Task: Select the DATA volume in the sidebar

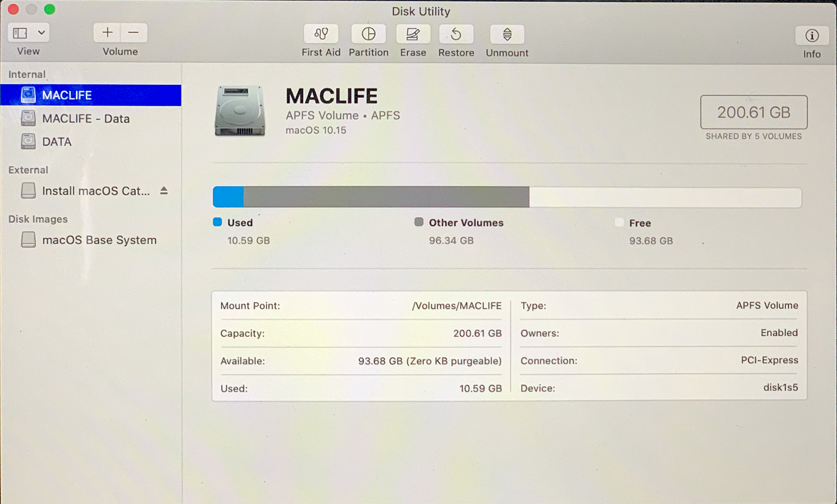Action: pos(57,141)
